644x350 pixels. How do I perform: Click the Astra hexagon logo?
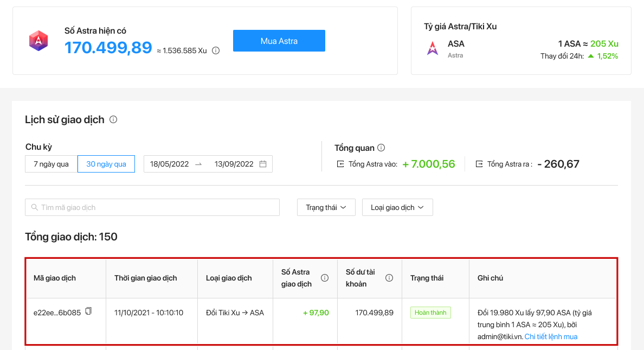(38, 41)
